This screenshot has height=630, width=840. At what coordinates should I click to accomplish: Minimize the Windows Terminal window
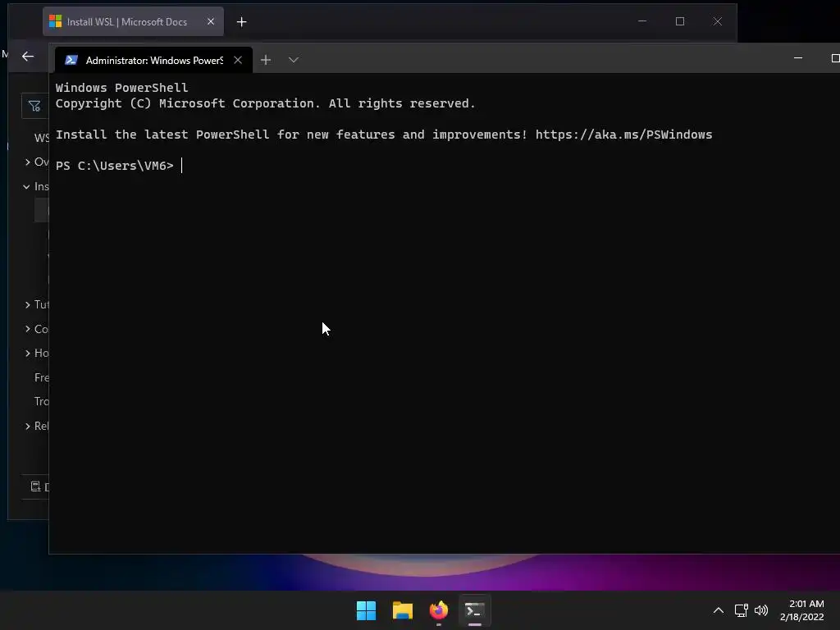[x=798, y=58]
